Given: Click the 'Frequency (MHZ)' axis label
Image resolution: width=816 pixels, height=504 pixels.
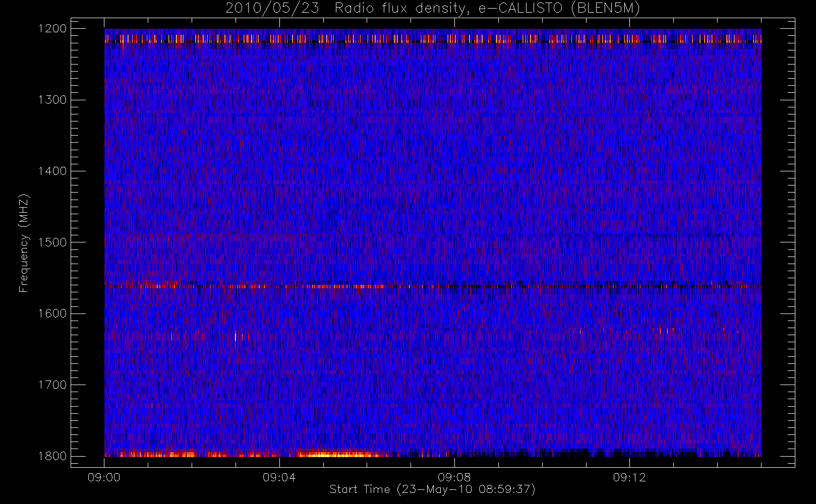Looking at the screenshot, I should (23, 243).
